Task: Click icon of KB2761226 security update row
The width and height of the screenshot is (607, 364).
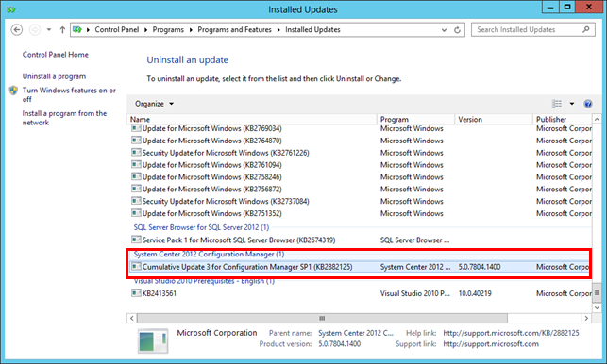Action: (136, 153)
